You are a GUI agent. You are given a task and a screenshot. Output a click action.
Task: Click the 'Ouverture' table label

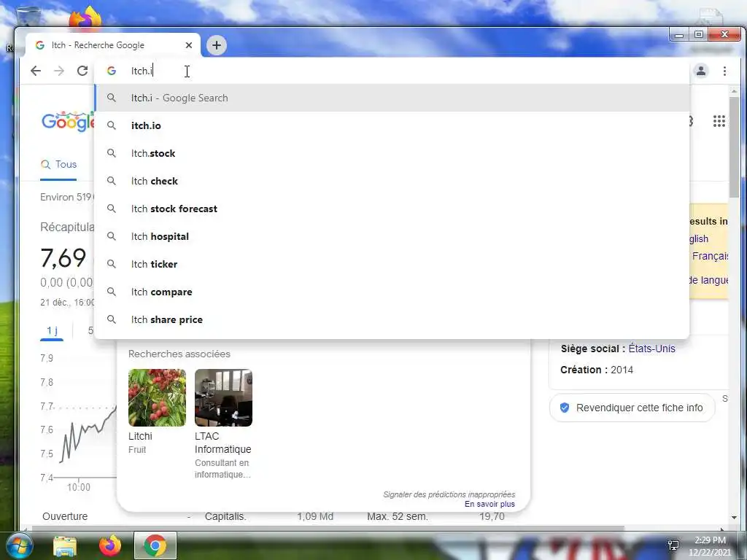pyautogui.click(x=65, y=516)
